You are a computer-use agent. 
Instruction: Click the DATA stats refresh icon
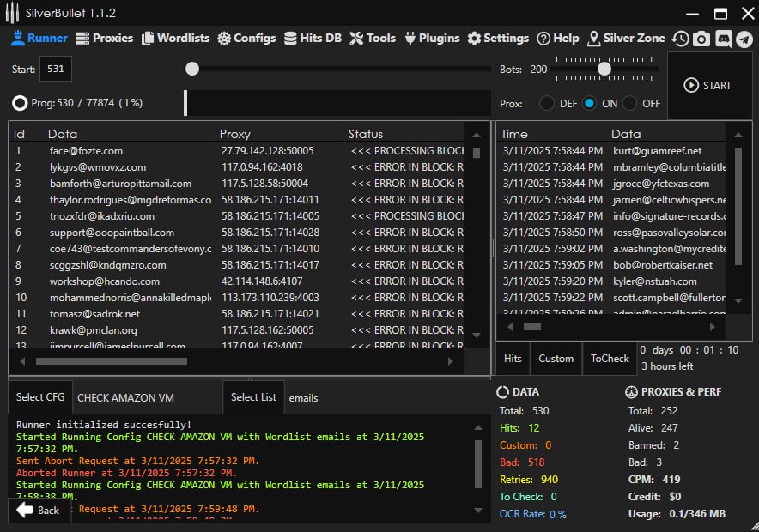pyautogui.click(x=503, y=392)
